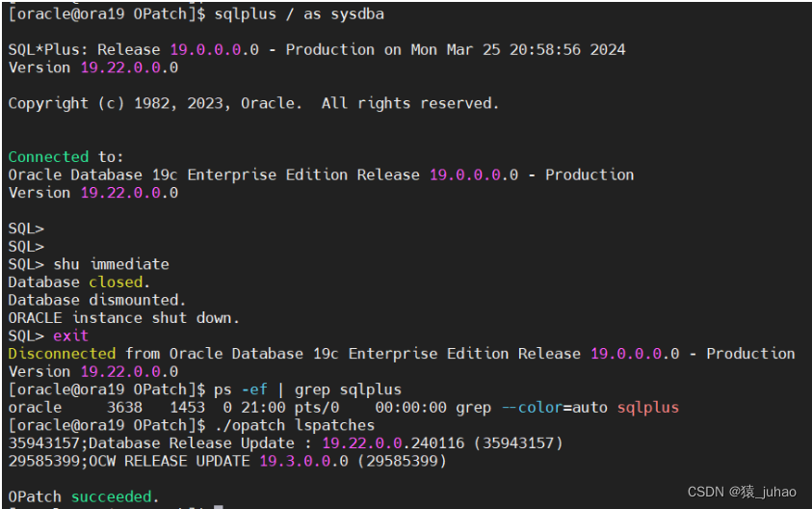Click the 'Database closed.' line
This screenshot has height=509, width=812.
tap(79, 282)
